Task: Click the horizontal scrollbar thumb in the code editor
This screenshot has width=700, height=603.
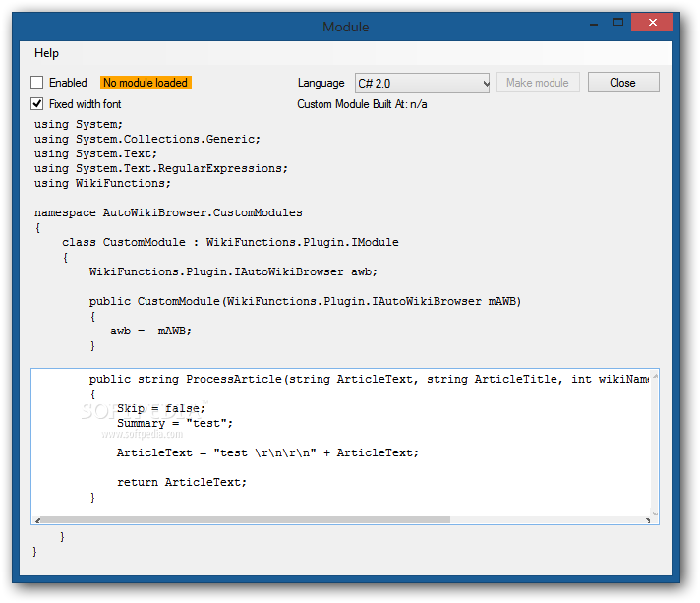Action: [x=246, y=520]
